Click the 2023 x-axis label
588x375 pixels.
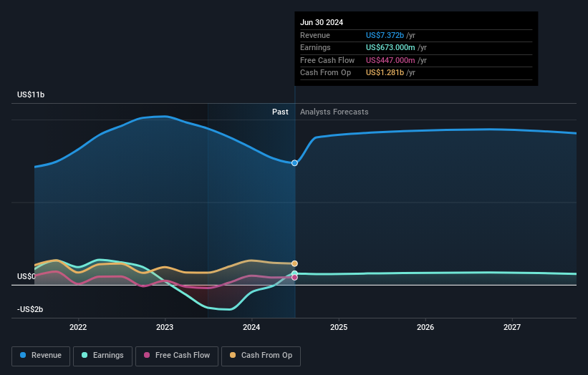coord(165,327)
